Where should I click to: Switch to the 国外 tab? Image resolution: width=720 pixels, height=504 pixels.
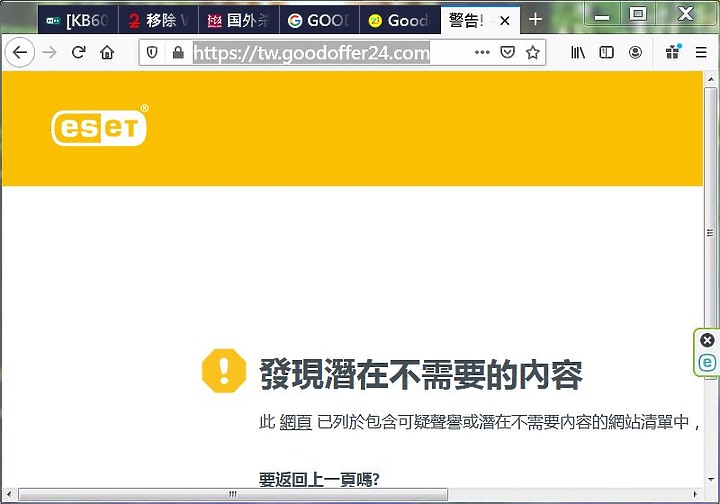pyautogui.click(x=239, y=20)
